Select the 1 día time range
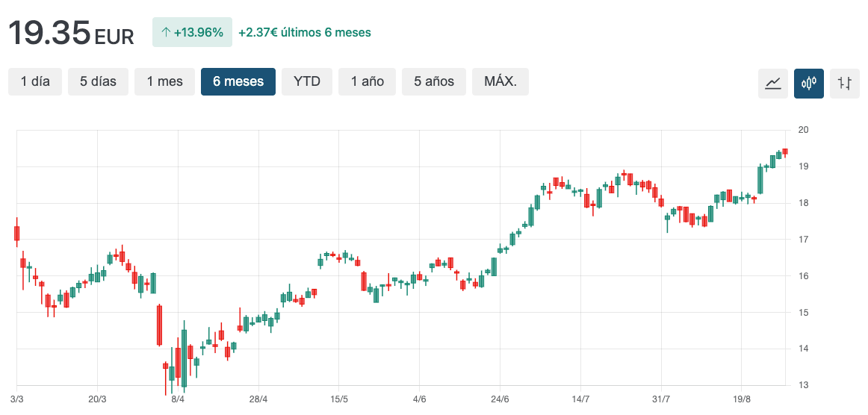The width and height of the screenshot is (868, 415). [x=35, y=81]
